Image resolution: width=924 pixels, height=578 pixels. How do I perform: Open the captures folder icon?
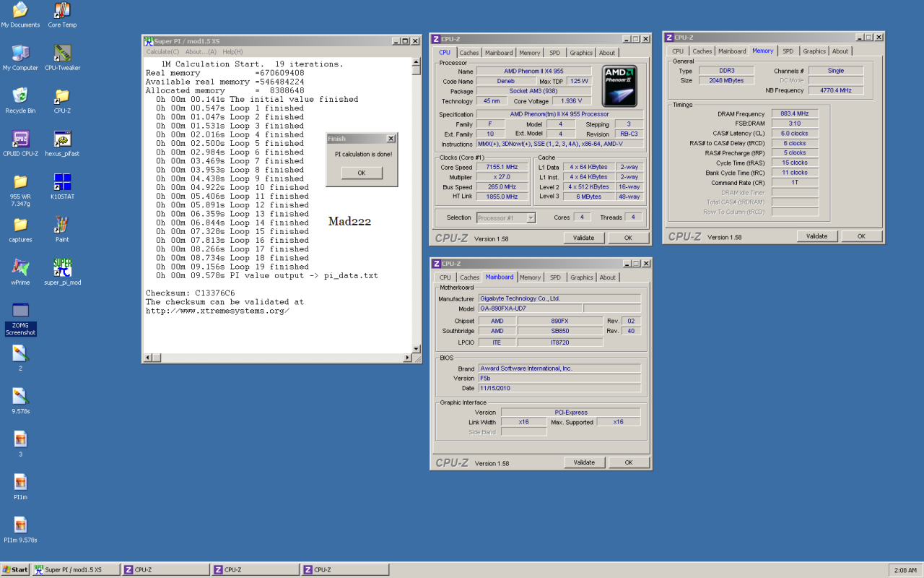20,229
